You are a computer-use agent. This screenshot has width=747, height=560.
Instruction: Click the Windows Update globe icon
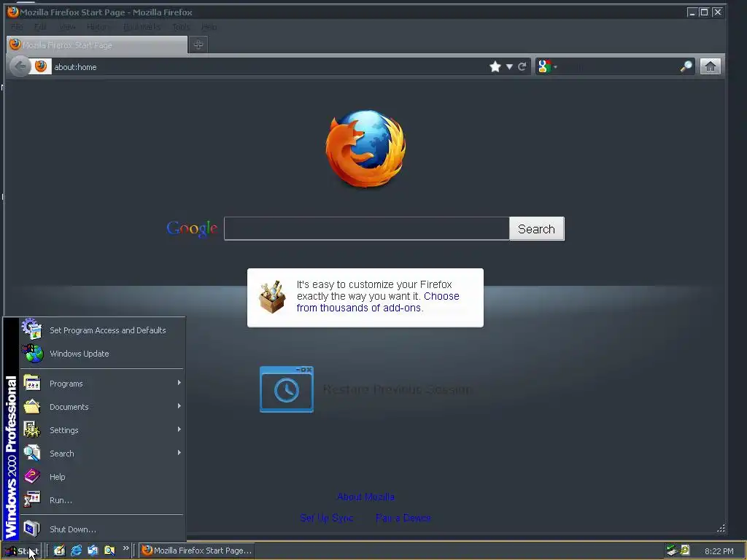tap(32, 353)
